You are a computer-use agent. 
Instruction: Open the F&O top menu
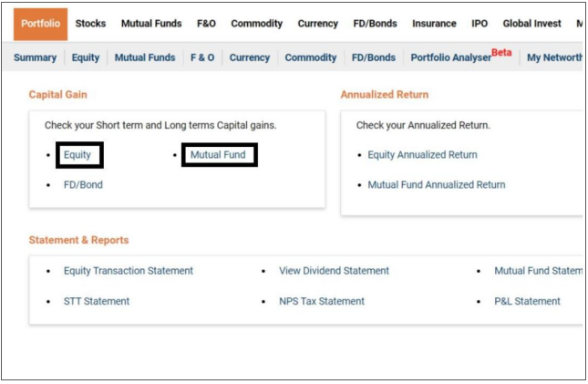206,24
